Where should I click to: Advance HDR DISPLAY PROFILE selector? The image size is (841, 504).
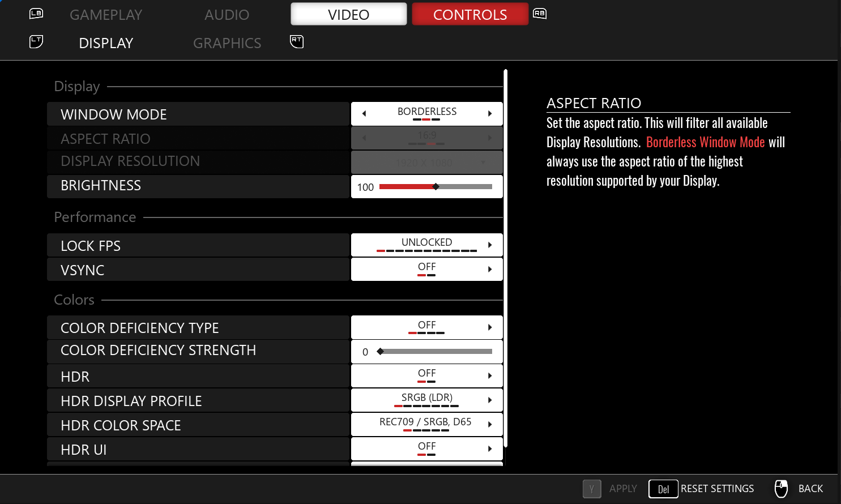[490, 400]
